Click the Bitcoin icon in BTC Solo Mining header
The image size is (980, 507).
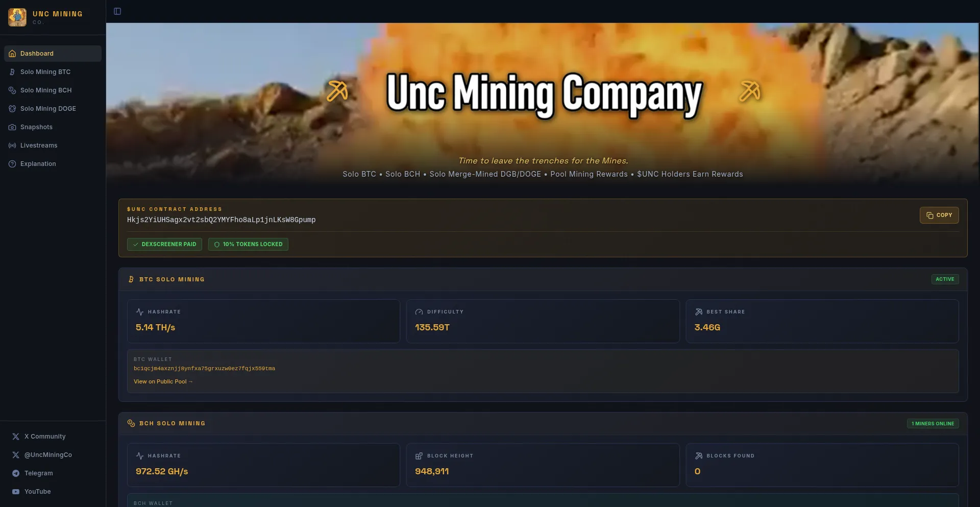pyautogui.click(x=131, y=279)
